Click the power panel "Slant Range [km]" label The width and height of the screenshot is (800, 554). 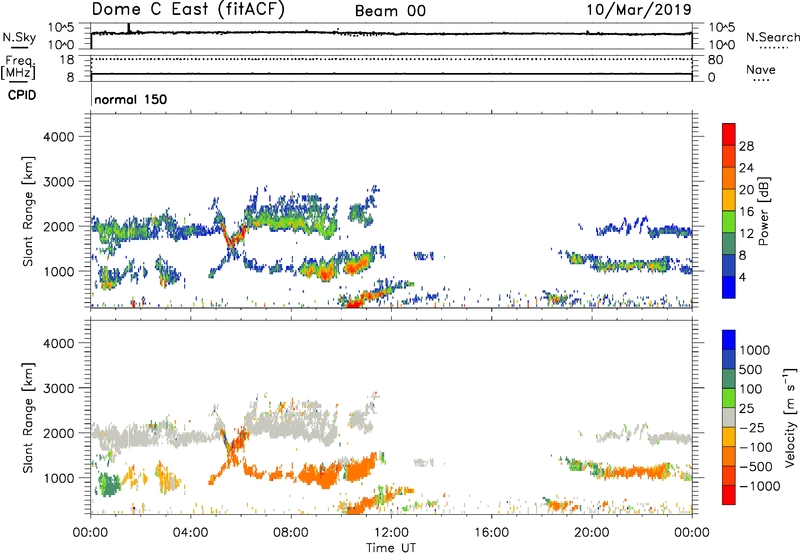click(x=28, y=211)
